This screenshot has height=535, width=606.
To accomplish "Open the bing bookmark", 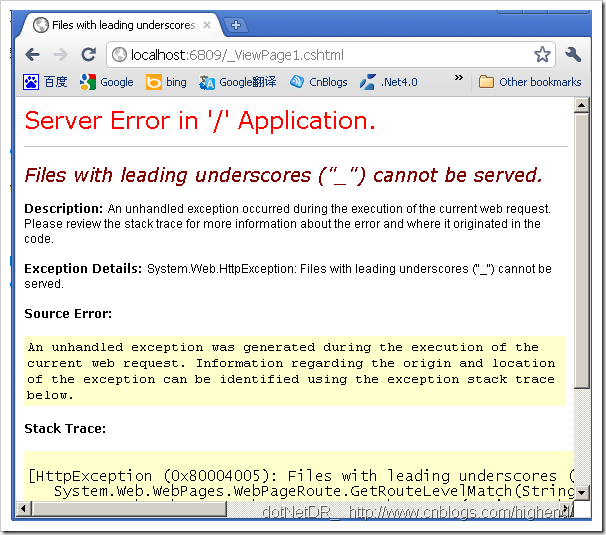I will [166, 82].
